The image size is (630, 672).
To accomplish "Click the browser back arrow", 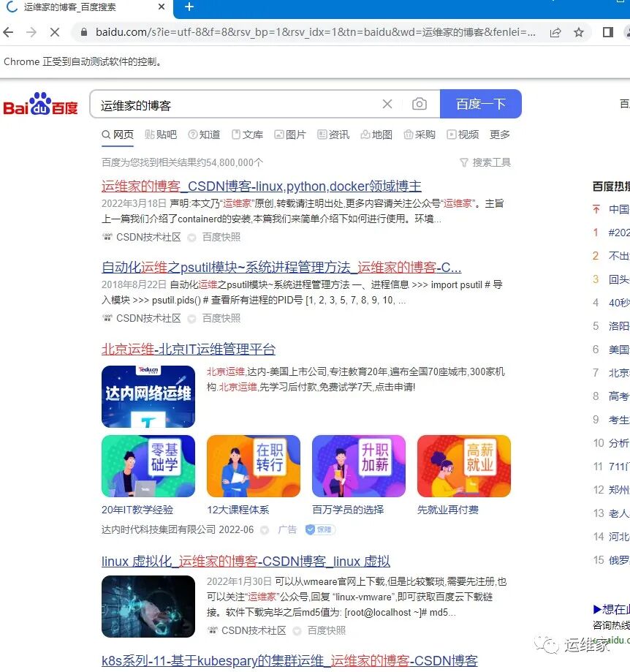I will [7, 33].
